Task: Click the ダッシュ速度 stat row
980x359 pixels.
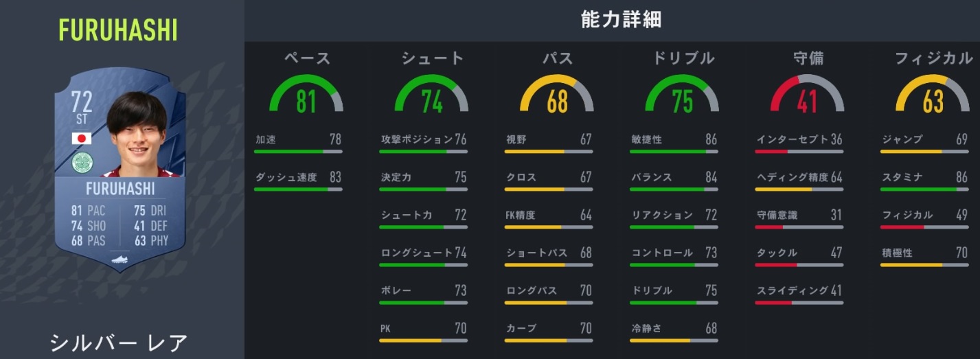Action: (297, 178)
